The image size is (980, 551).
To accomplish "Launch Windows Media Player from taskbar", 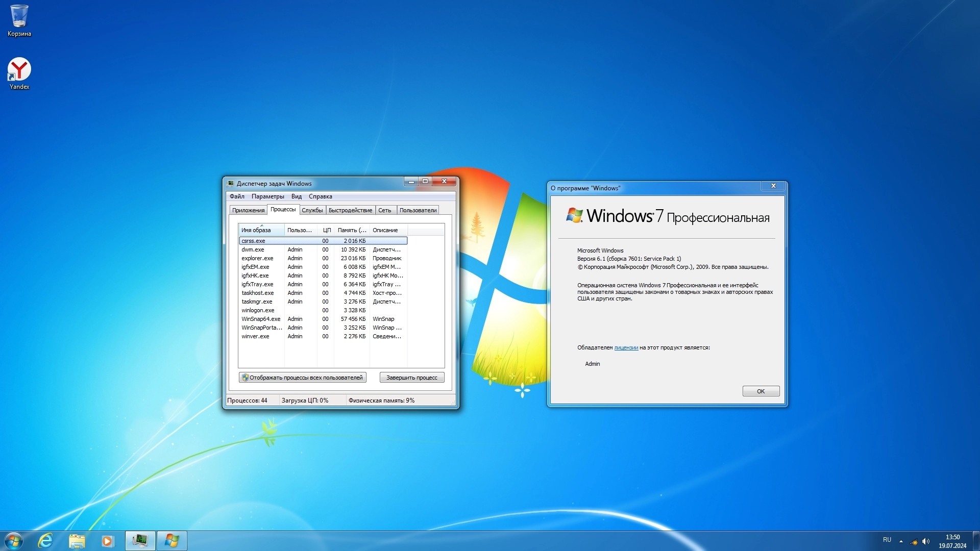I will click(x=107, y=541).
